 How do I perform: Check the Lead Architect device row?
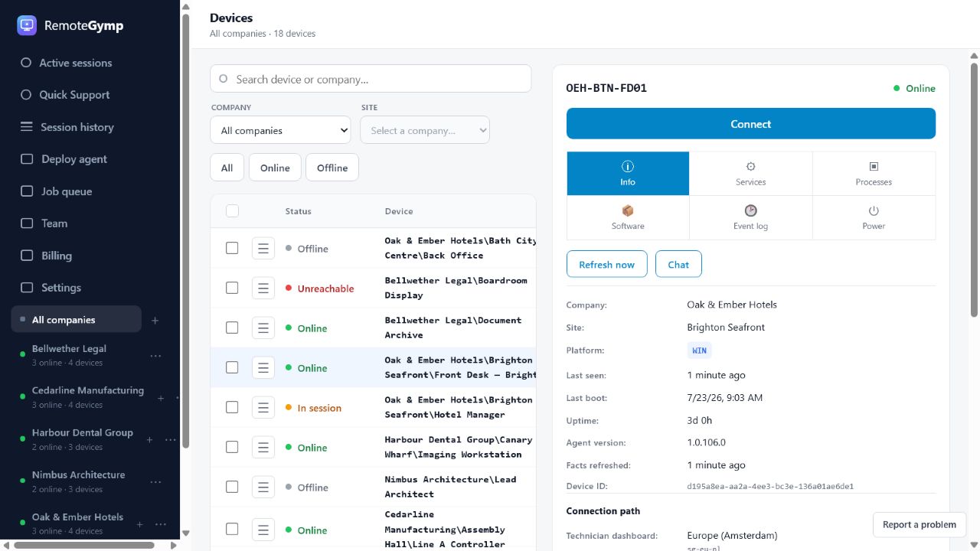pyautogui.click(x=232, y=487)
